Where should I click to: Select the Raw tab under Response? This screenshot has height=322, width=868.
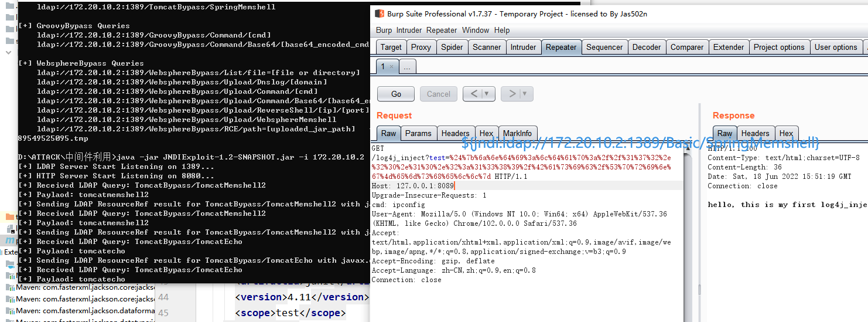click(x=725, y=133)
